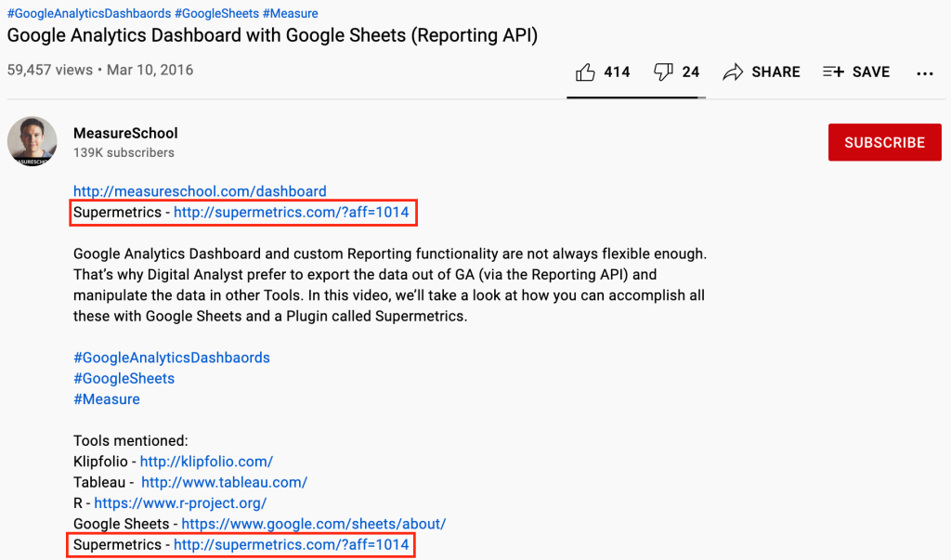Open the Google Sheets about link

(314, 524)
